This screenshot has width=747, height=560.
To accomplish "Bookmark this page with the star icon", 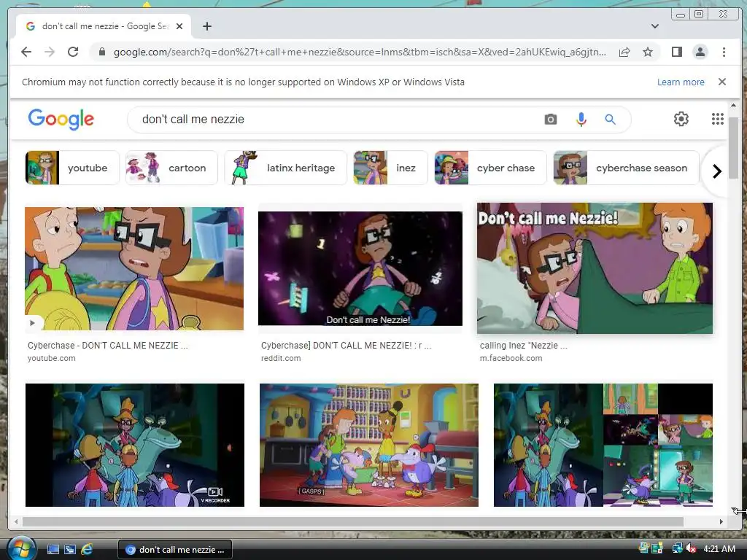I will coord(648,52).
